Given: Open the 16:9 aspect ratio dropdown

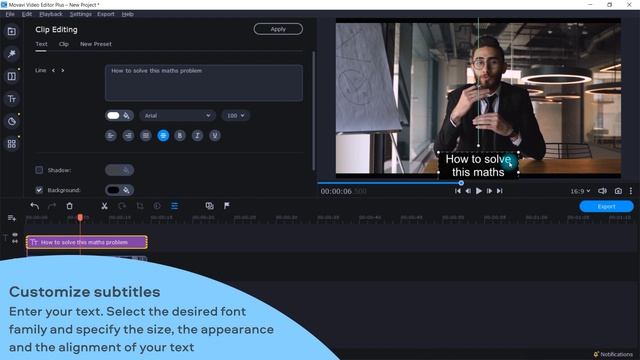Looking at the screenshot, I should coord(580,191).
